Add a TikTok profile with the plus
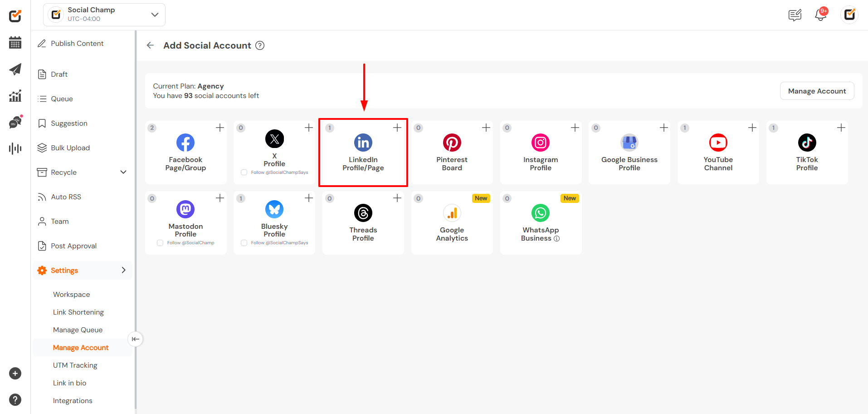 click(841, 128)
